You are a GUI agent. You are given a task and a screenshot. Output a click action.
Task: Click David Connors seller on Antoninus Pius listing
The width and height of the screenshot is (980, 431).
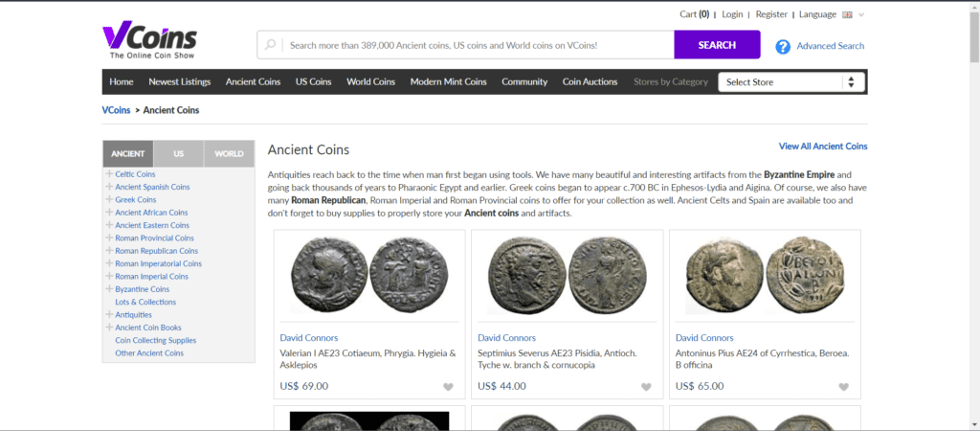[x=704, y=338]
